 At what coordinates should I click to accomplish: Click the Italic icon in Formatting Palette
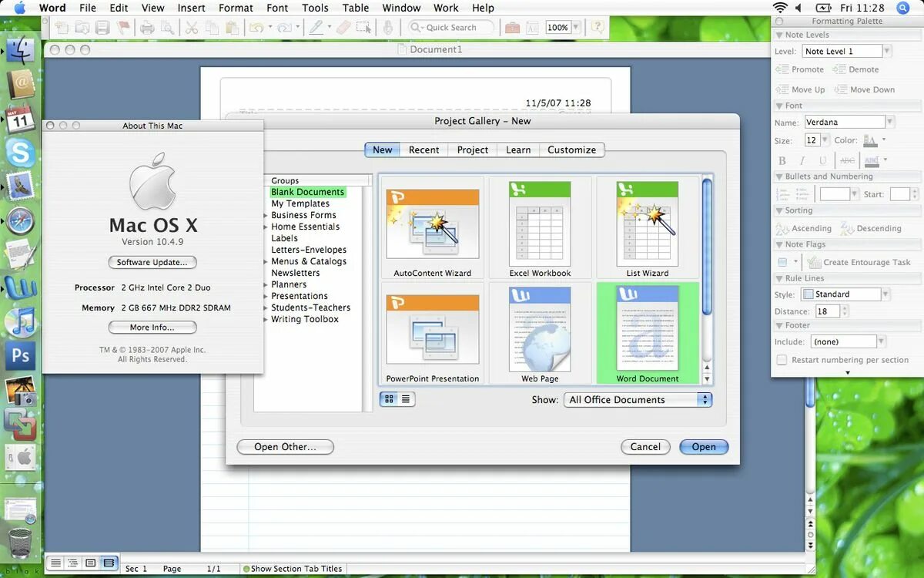tap(802, 161)
